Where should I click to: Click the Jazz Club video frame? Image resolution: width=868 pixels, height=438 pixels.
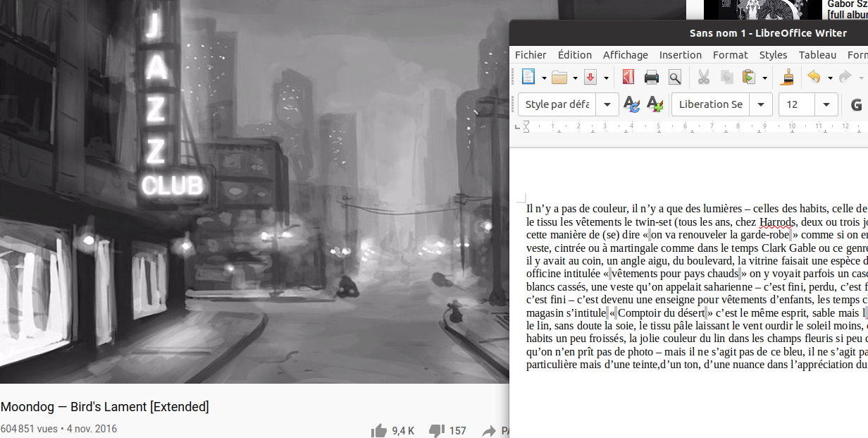[x=254, y=190]
